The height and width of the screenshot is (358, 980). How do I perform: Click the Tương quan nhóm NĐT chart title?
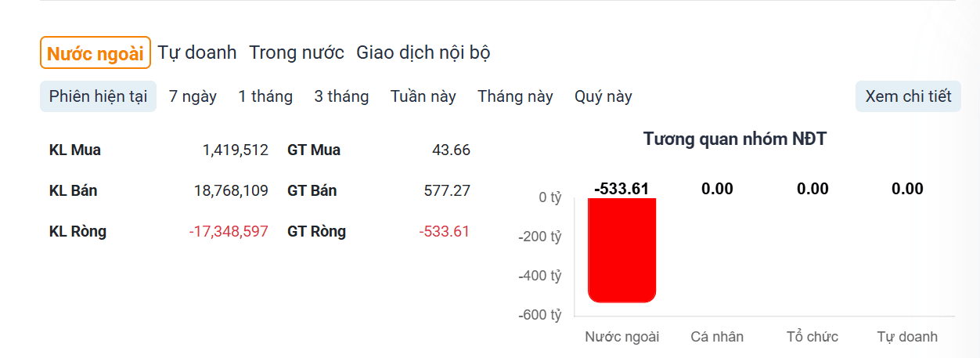pos(735,139)
